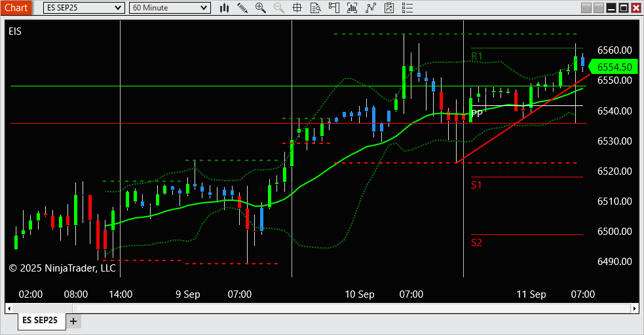Click the S2 pivot level label
This screenshot has height=335, width=644.
[x=476, y=242]
